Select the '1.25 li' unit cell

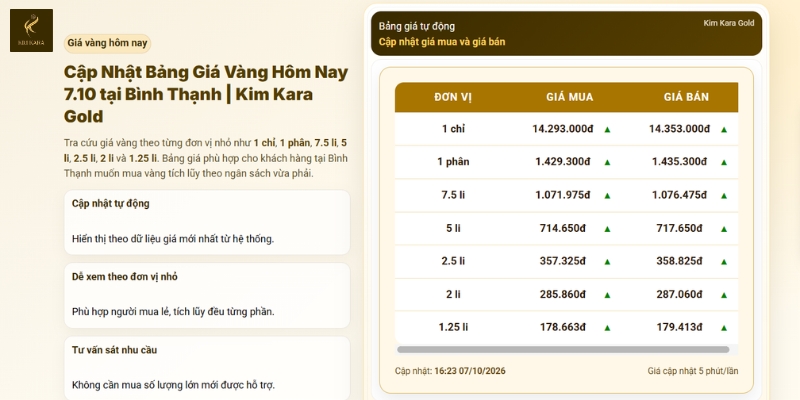pos(453,327)
